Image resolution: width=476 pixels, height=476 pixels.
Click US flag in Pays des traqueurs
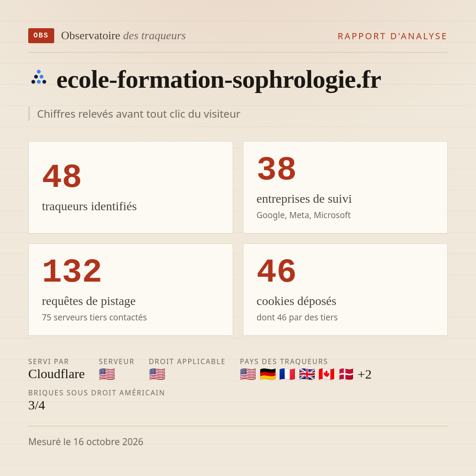[x=248, y=374]
